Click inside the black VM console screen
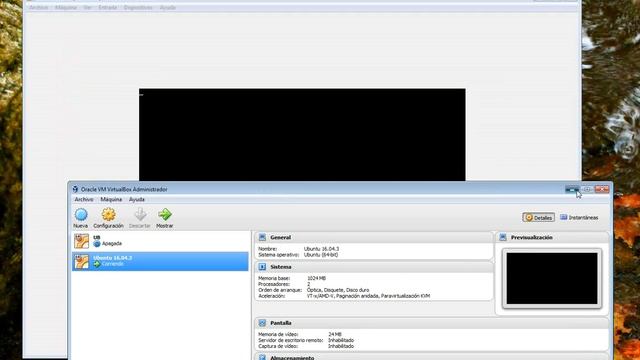640x360 pixels. coord(302,135)
